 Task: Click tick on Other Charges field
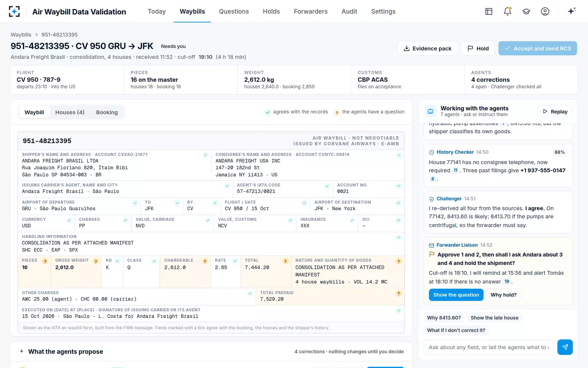coord(250,294)
